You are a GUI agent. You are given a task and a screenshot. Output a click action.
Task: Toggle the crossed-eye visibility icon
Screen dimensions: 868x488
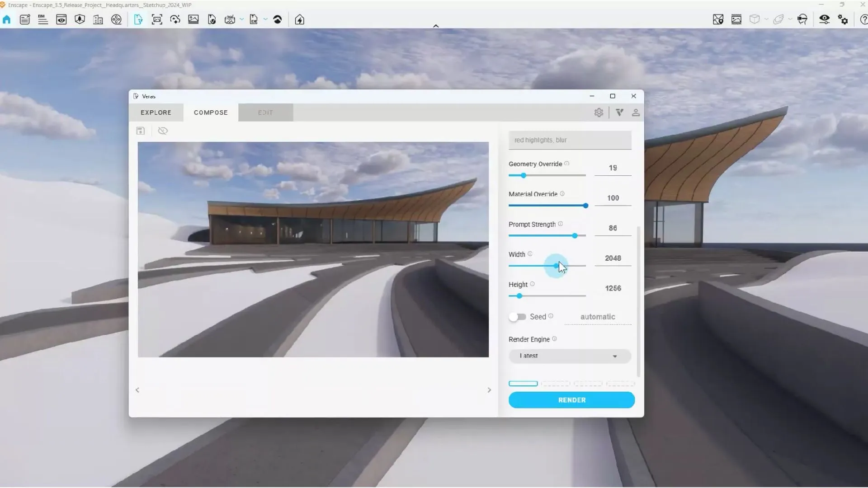click(x=163, y=131)
